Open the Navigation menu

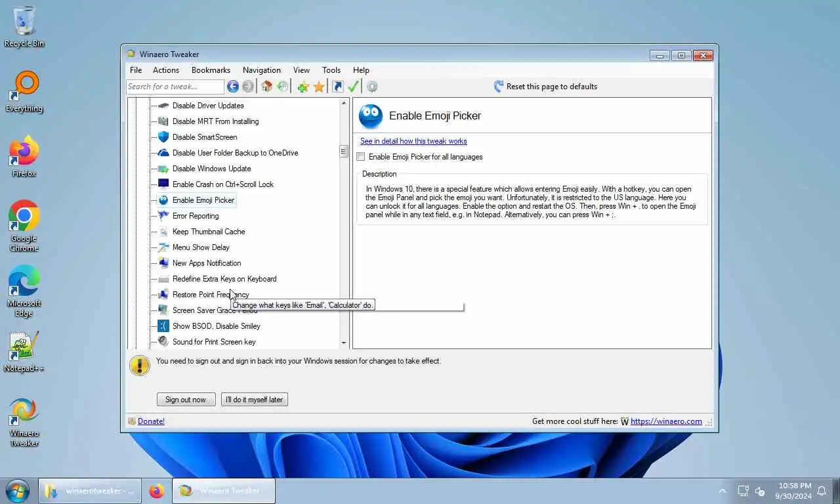[262, 70]
